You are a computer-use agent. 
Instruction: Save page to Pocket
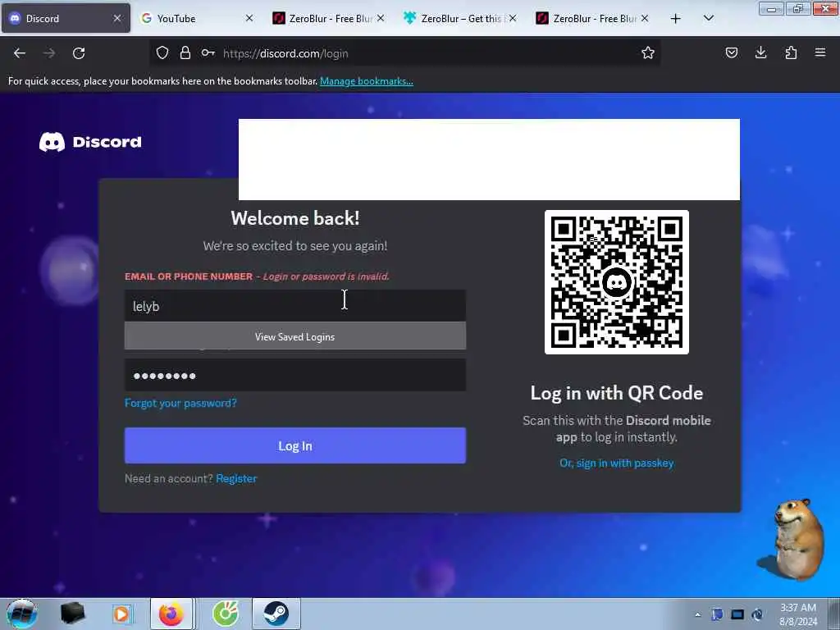coord(731,53)
